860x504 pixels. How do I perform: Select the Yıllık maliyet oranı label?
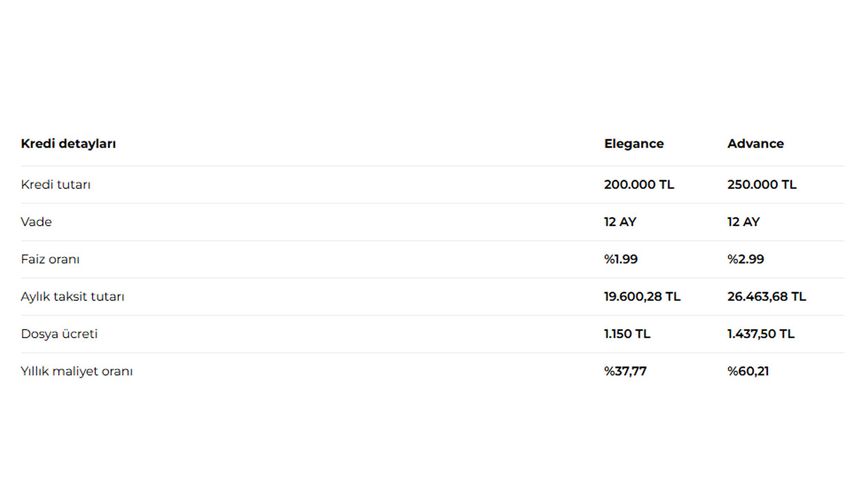click(x=77, y=371)
